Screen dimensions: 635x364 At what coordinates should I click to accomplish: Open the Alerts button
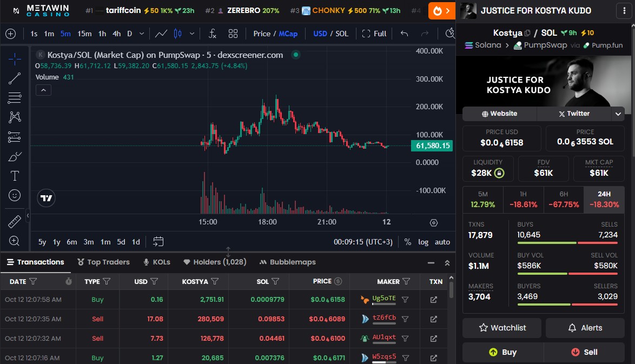[585, 328]
